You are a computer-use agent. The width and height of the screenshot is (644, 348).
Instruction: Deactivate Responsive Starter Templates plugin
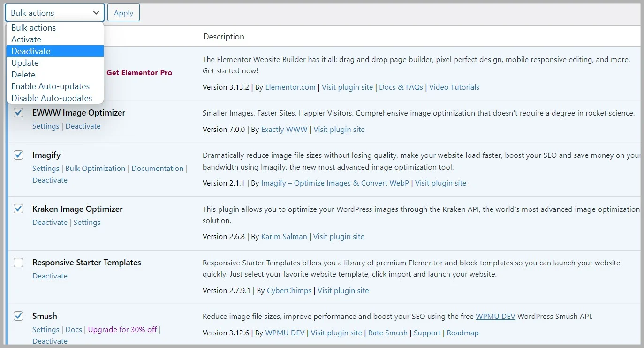[x=50, y=276]
